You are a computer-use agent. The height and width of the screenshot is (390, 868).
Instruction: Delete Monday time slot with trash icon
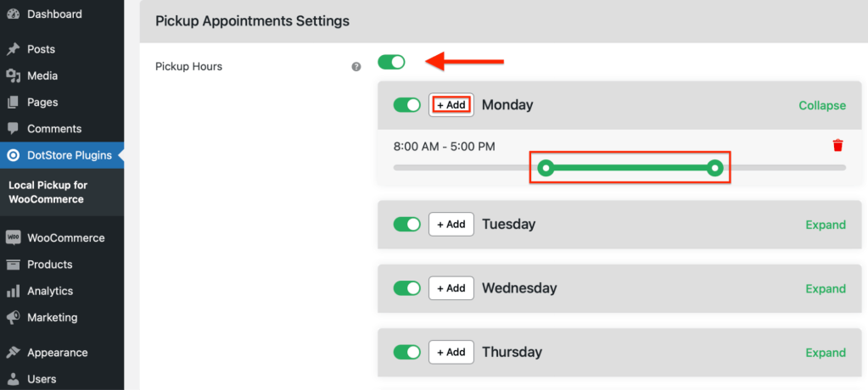pyautogui.click(x=838, y=146)
